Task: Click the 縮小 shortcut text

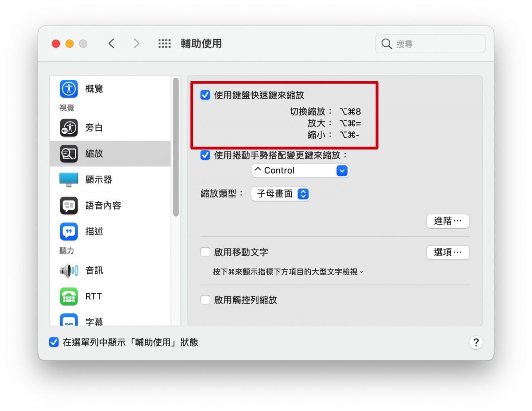Action: click(334, 134)
